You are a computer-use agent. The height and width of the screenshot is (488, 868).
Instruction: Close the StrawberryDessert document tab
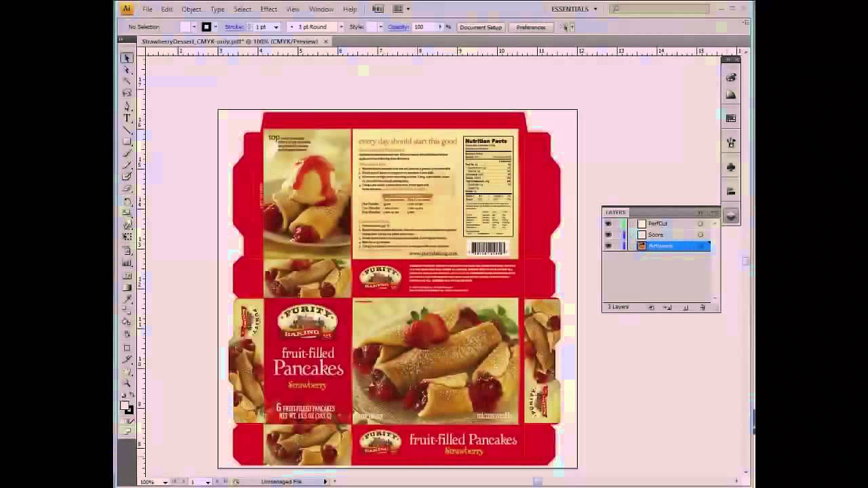pyautogui.click(x=325, y=41)
